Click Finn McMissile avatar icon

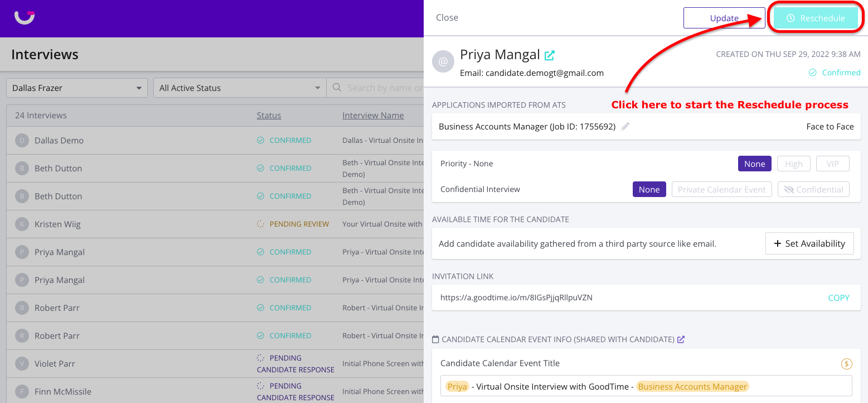pyautogui.click(x=22, y=392)
